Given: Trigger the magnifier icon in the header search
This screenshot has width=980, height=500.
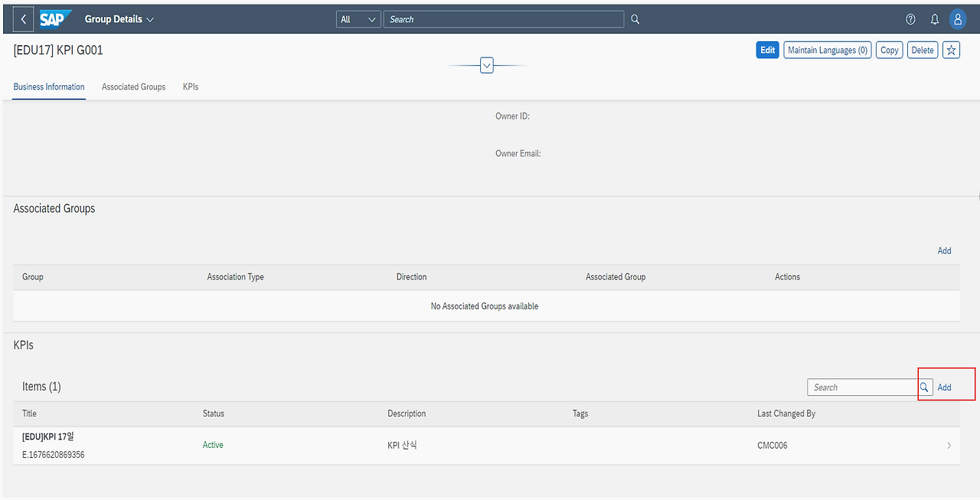Looking at the screenshot, I should pos(635,18).
